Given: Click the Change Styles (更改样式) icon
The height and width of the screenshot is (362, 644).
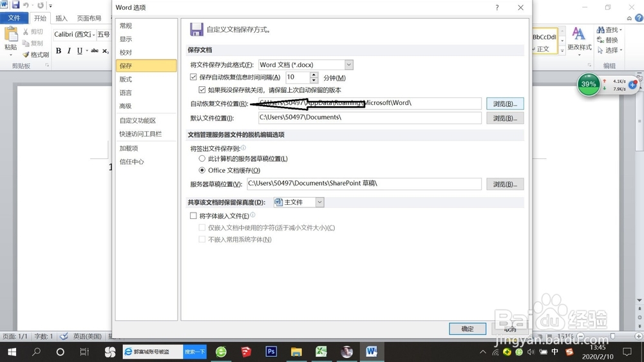Looking at the screenshot, I should click(x=579, y=40).
